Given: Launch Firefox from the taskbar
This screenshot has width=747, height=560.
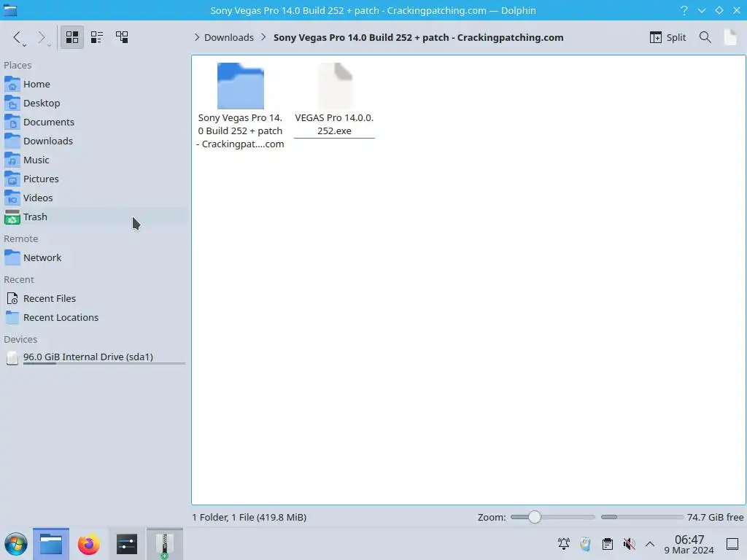Looking at the screenshot, I should 88,544.
